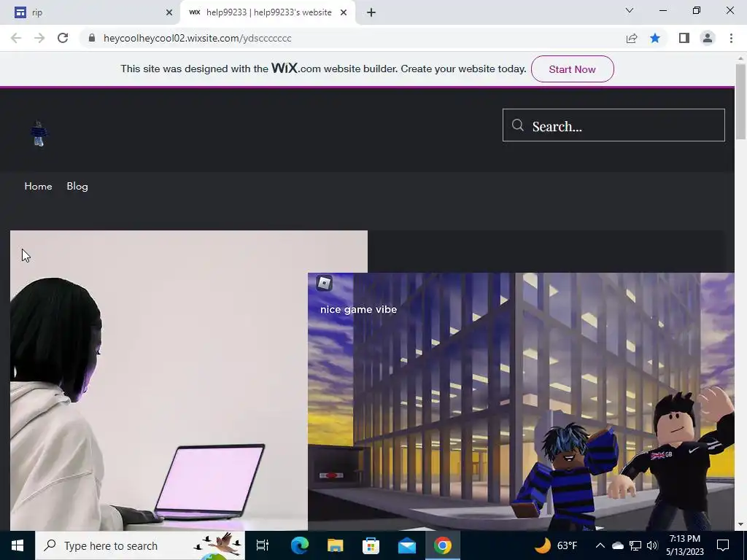Share this page from the address bar
The image size is (747, 560).
click(632, 38)
